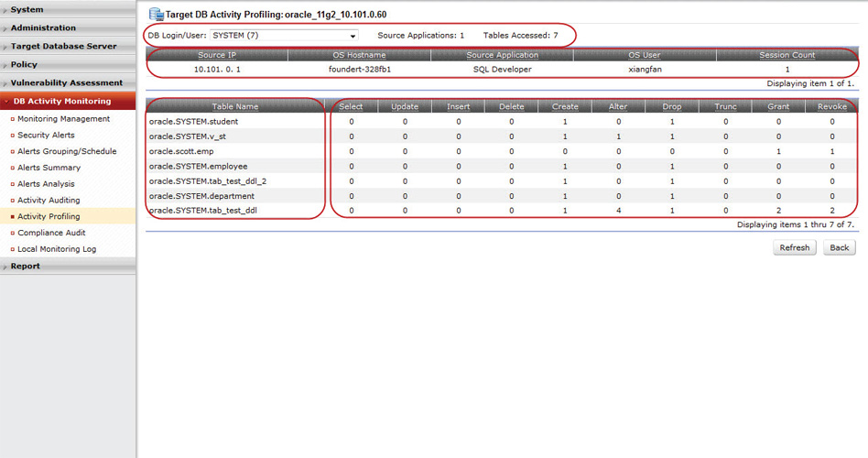Open the DB Login/User dropdown
The image size is (868, 458).
(x=284, y=36)
